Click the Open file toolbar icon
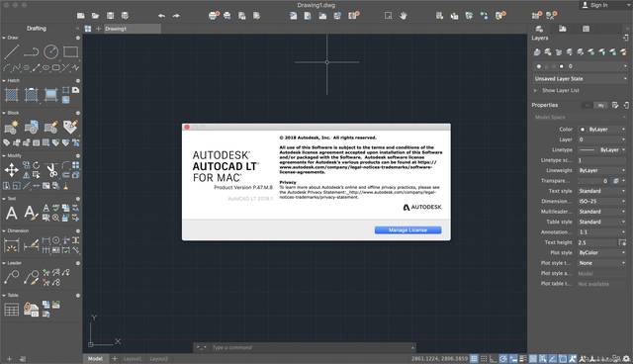This screenshot has height=364, width=633. click(95, 16)
